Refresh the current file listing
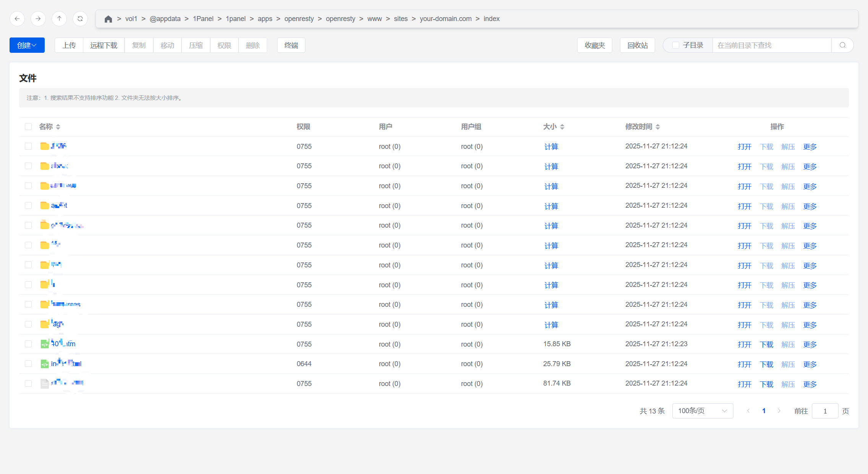The width and height of the screenshot is (868, 474). point(80,19)
